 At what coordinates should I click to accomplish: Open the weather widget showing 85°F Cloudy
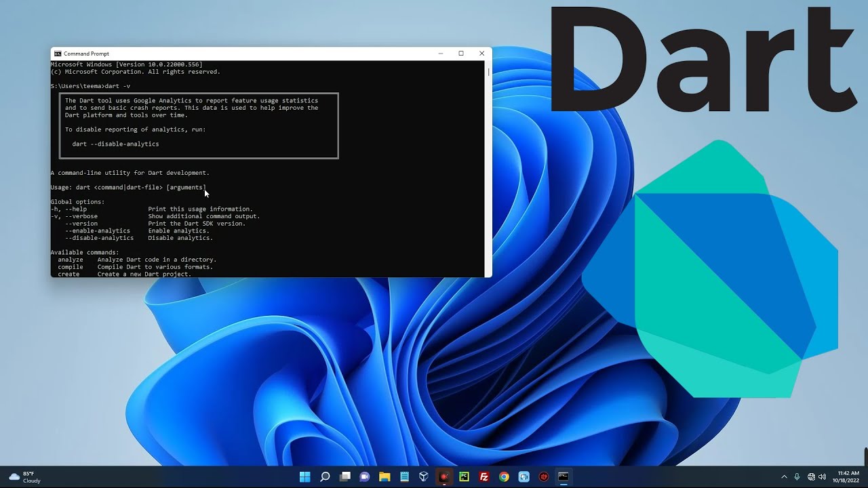(x=24, y=477)
